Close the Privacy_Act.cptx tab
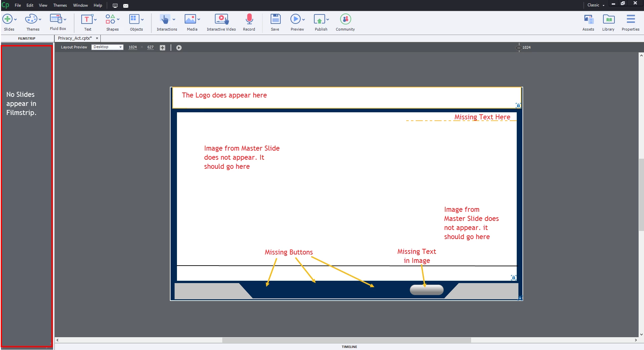The image size is (644, 350). point(97,38)
